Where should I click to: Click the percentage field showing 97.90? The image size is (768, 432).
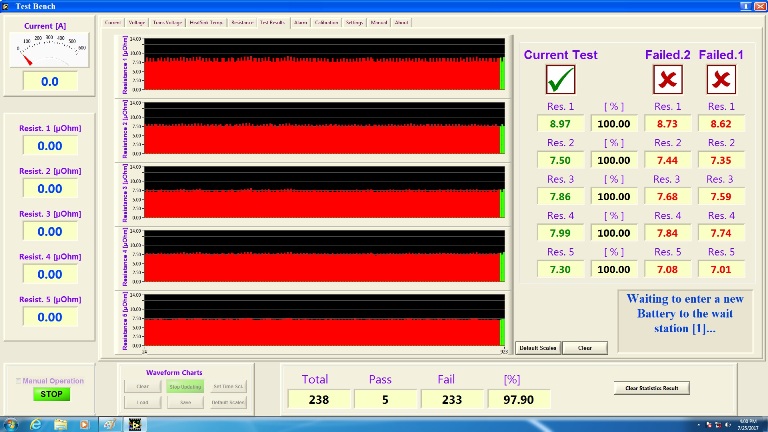519,399
